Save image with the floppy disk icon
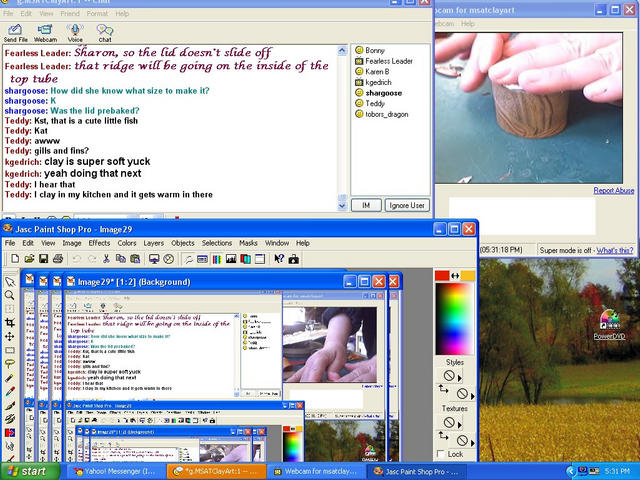This screenshot has height=480, width=640. point(43,259)
